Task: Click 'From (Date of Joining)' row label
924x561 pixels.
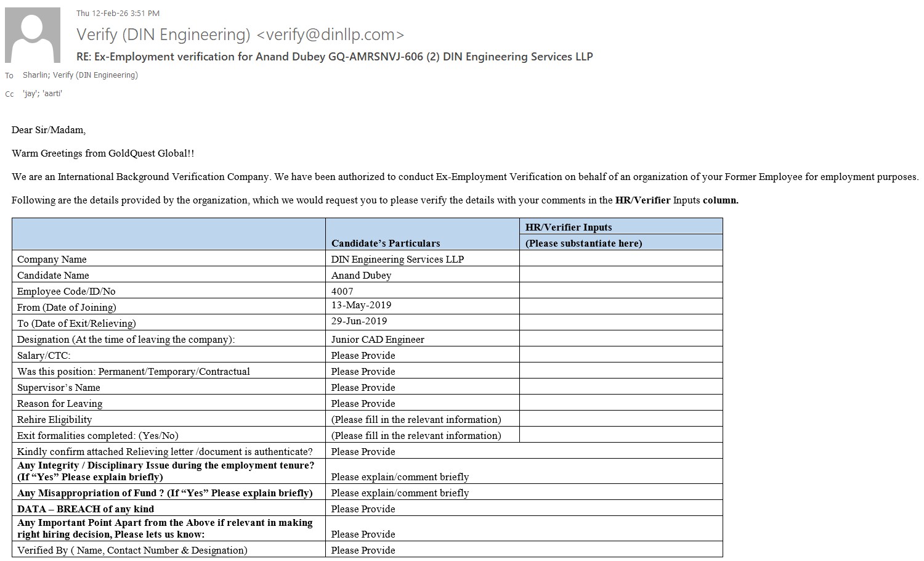Action: pos(67,307)
